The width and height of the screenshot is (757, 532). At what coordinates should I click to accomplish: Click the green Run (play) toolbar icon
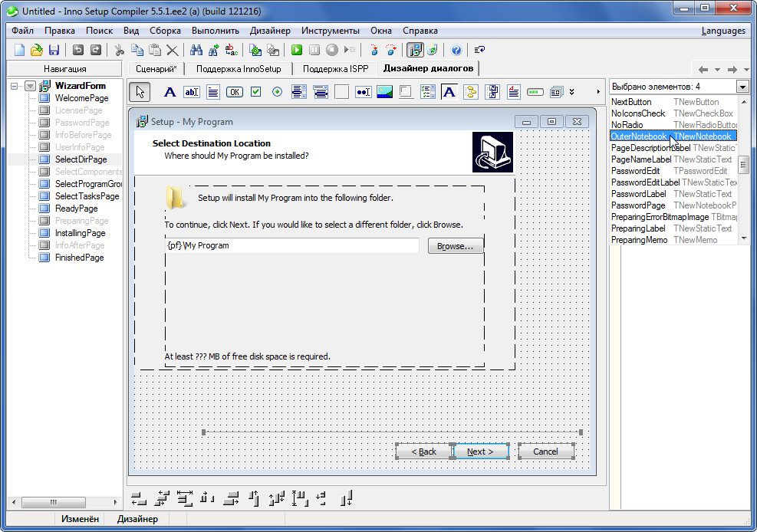coord(297,50)
